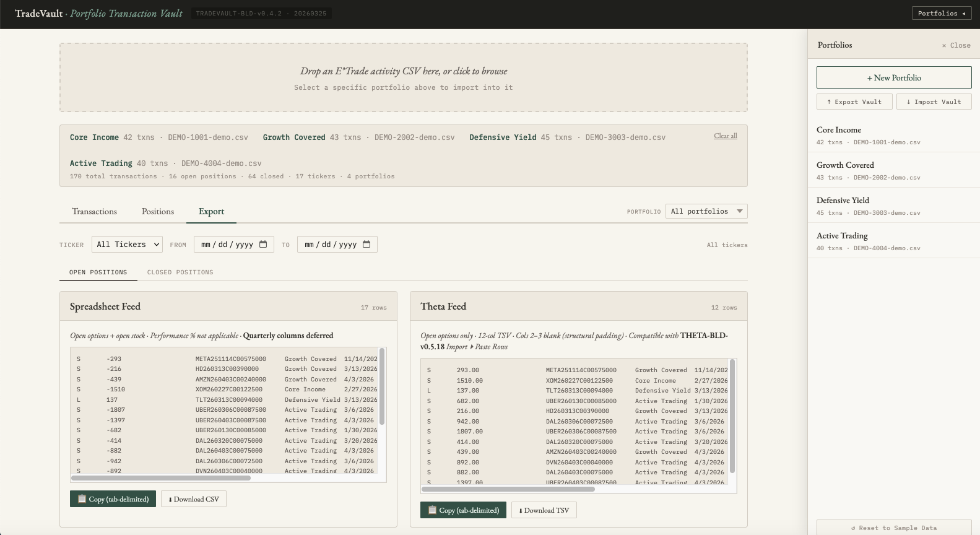Click Spreadsheet Feed horizontal scrollbar

(161, 478)
